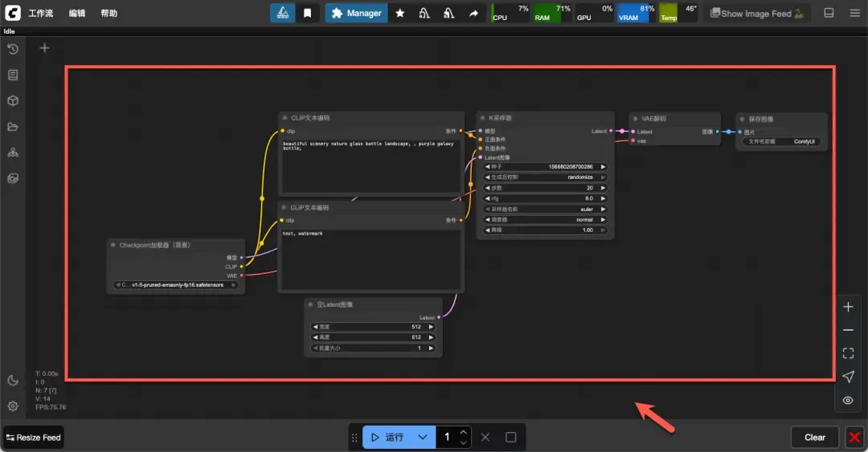The width and height of the screenshot is (868, 452).
Task: Open the 工作流 menu
Action: 41,14
